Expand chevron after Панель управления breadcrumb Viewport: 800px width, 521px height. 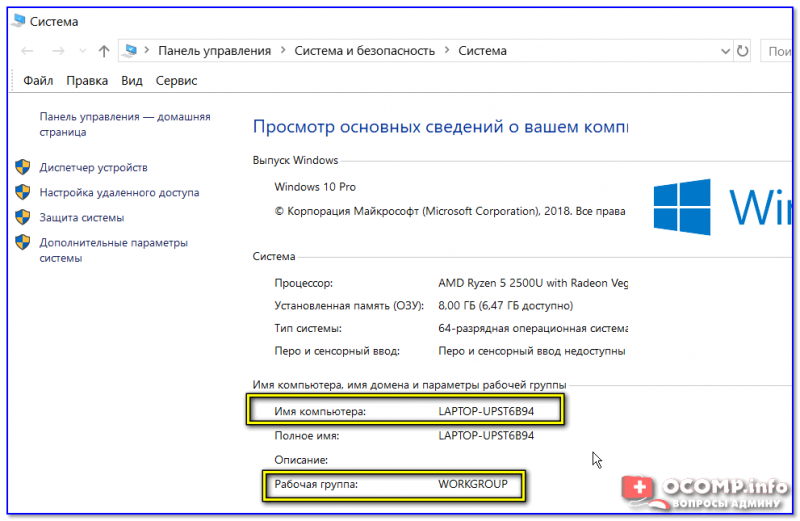[x=283, y=51]
